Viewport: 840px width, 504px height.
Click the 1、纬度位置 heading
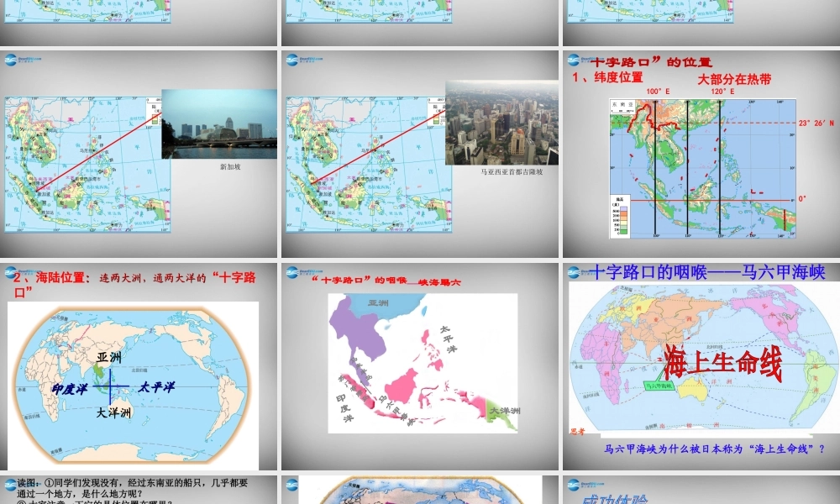coord(607,77)
